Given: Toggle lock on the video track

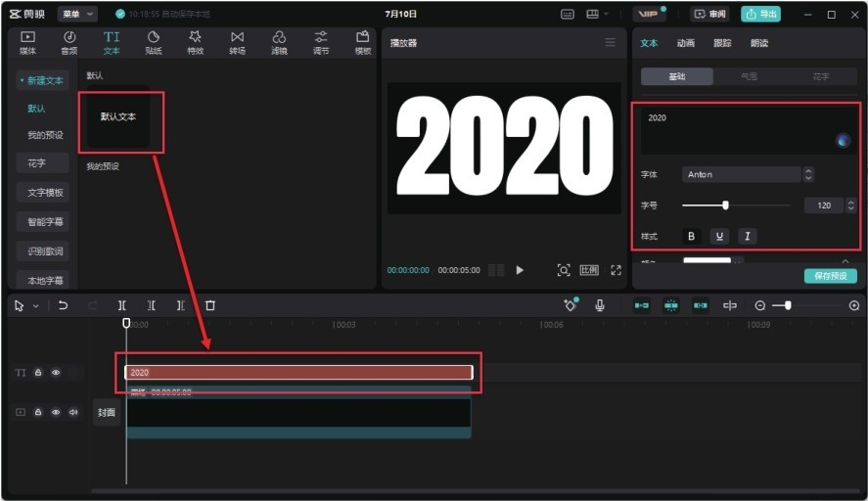Looking at the screenshot, I should (x=38, y=412).
